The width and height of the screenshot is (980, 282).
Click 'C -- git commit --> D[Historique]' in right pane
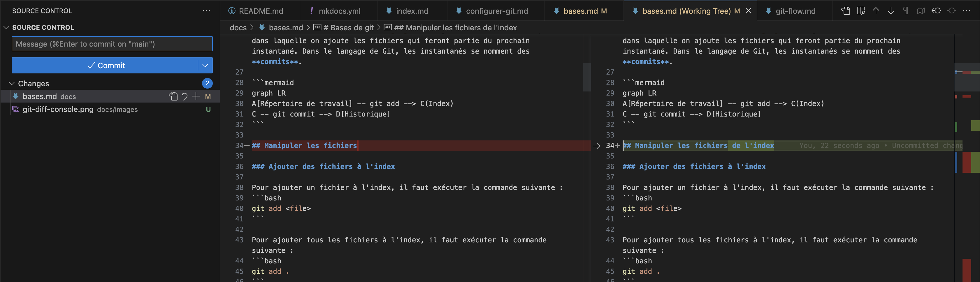692,114
